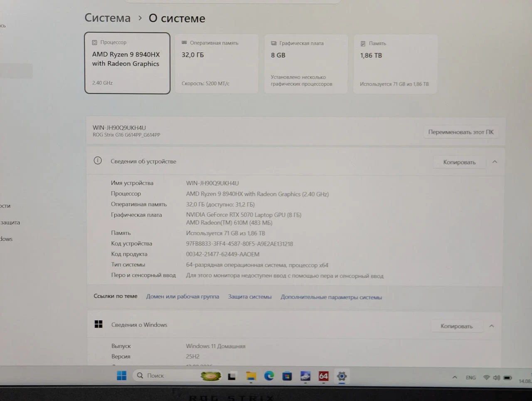Launch Microsoft Edge from the taskbar
The width and height of the screenshot is (532, 401).
click(269, 376)
